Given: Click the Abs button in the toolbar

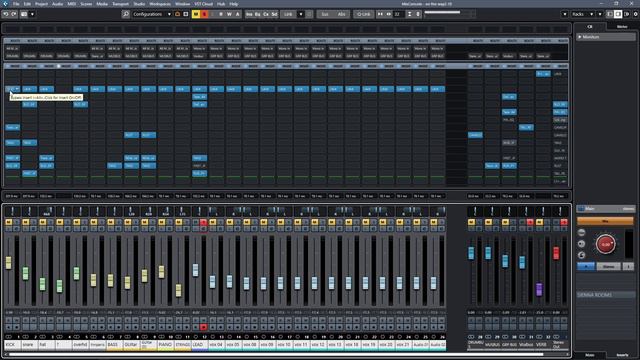Looking at the screenshot, I should pos(341,14).
